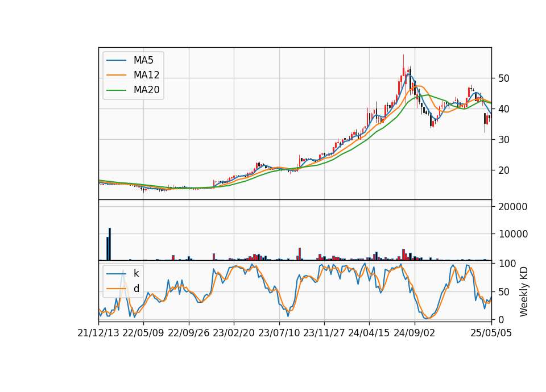
Task: Click the price axis value 40
Action: coord(504,109)
